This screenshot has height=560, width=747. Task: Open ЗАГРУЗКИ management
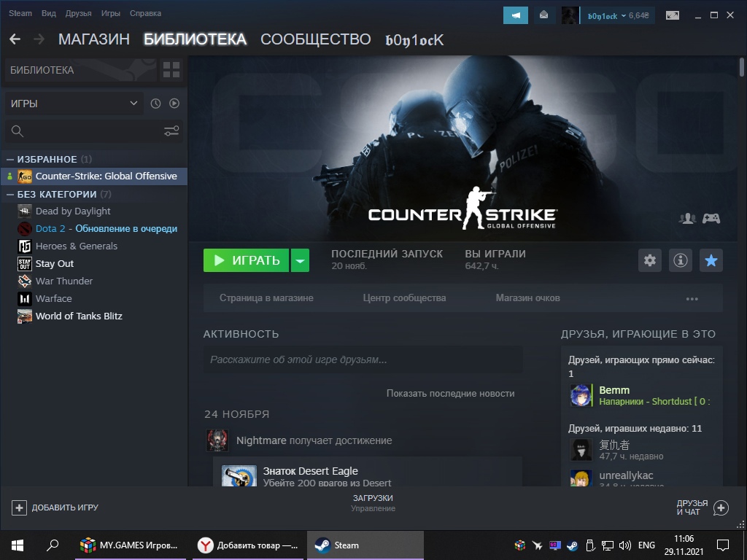click(x=373, y=503)
